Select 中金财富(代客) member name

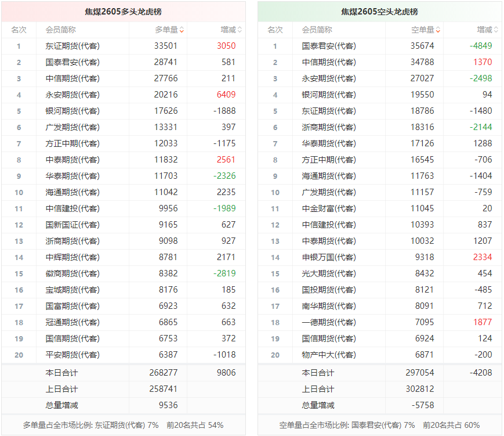click(329, 208)
